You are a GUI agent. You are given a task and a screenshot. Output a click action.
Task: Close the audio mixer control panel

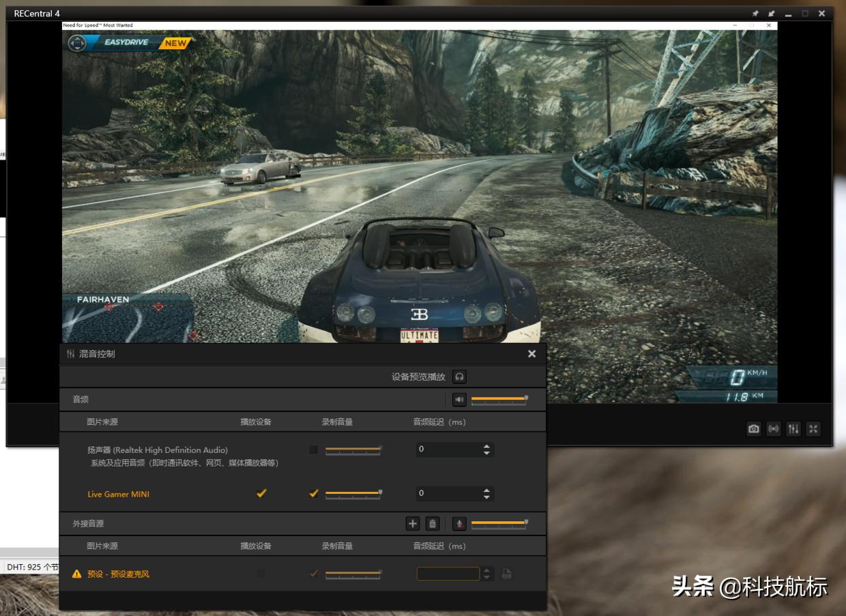[531, 354]
